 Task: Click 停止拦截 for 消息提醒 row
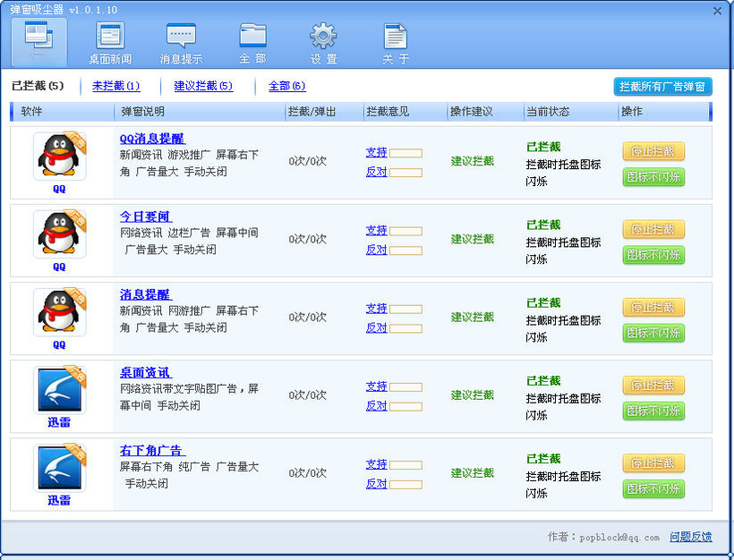(653, 308)
